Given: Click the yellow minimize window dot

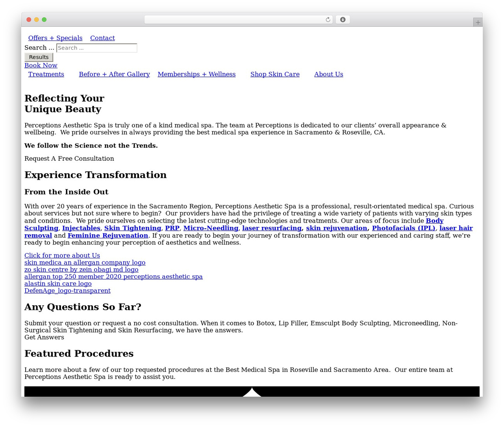Looking at the screenshot, I should [37, 20].
